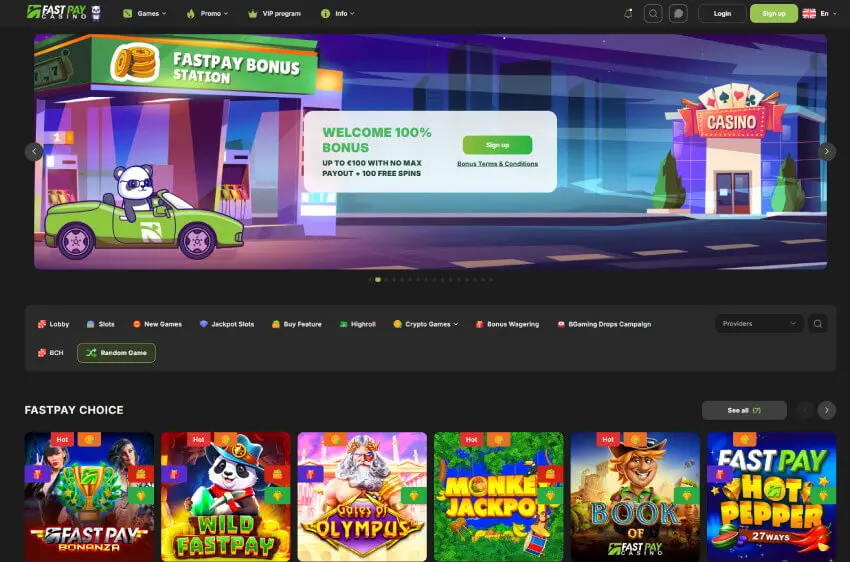Expand Crypto Games category dropdown

point(426,324)
